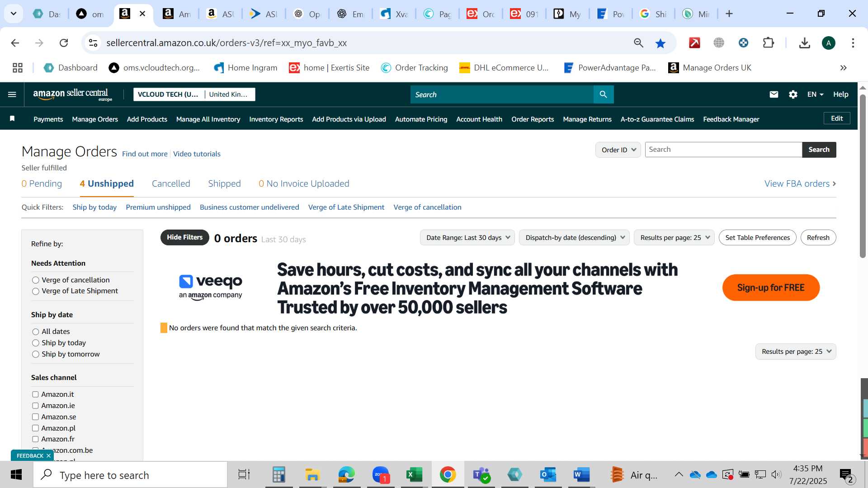The image size is (868, 488).
Task: Select Ship by tomorrow radio button
Action: 36,354
